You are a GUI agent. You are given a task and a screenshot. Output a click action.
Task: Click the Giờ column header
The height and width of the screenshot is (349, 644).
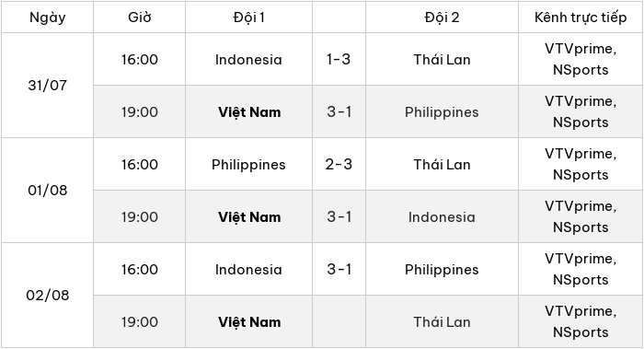(139, 17)
